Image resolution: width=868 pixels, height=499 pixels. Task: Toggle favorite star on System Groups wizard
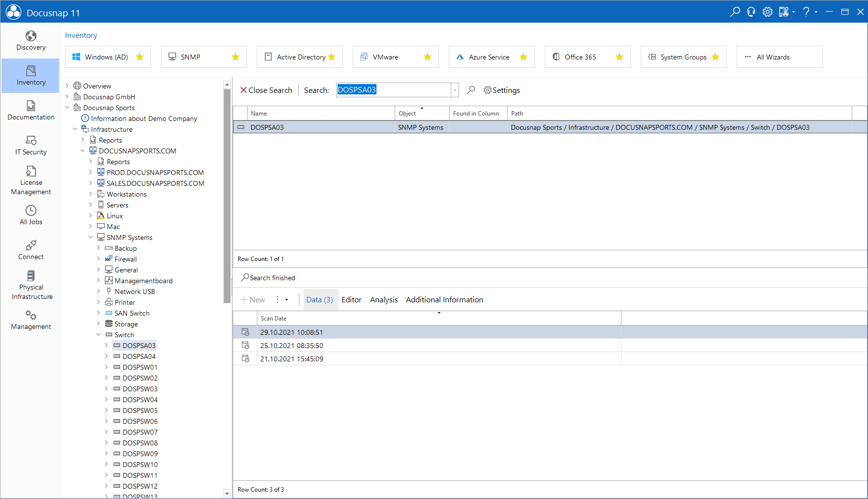coord(715,57)
